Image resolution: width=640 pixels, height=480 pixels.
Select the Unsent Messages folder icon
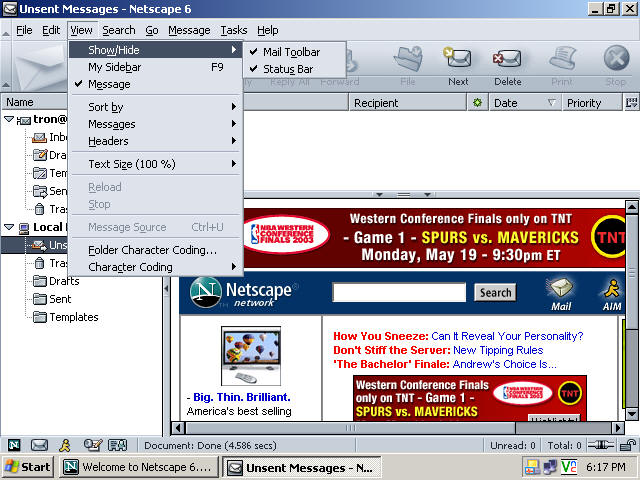(x=40, y=245)
